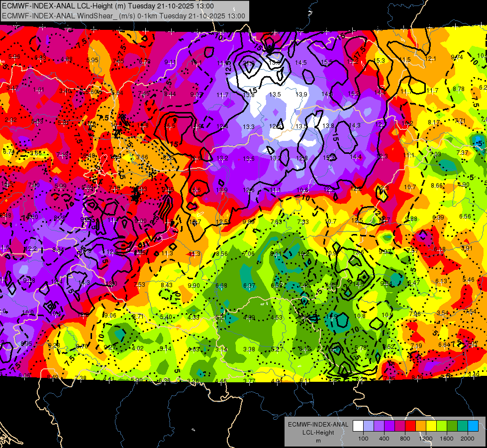The image size is (487, 448).
Task: Click the pale lavender legend swatch
Action: click(x=368, y=426)
